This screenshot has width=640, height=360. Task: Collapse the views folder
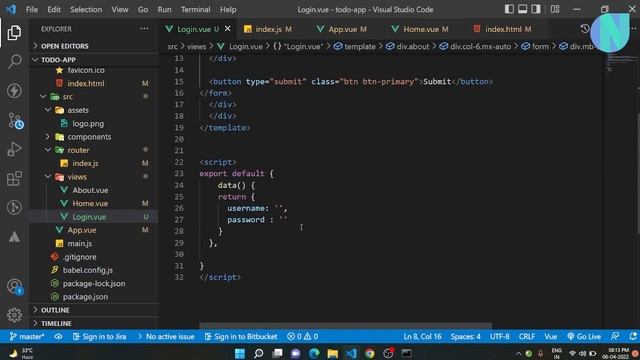pos(94,177)
